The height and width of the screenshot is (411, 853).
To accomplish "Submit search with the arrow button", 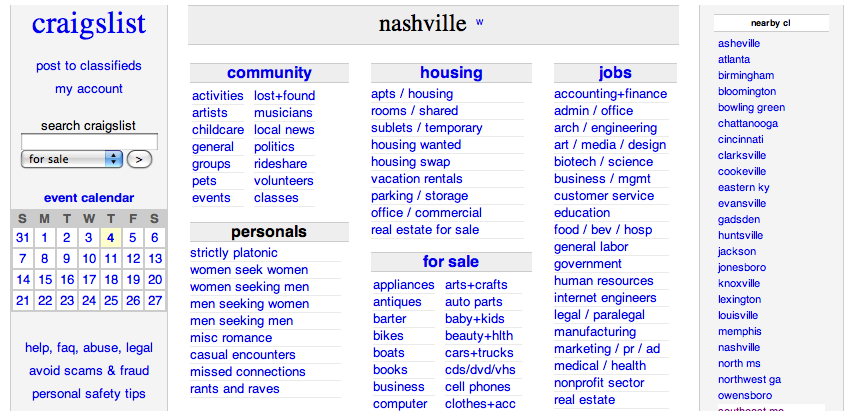I will point(140,159).
